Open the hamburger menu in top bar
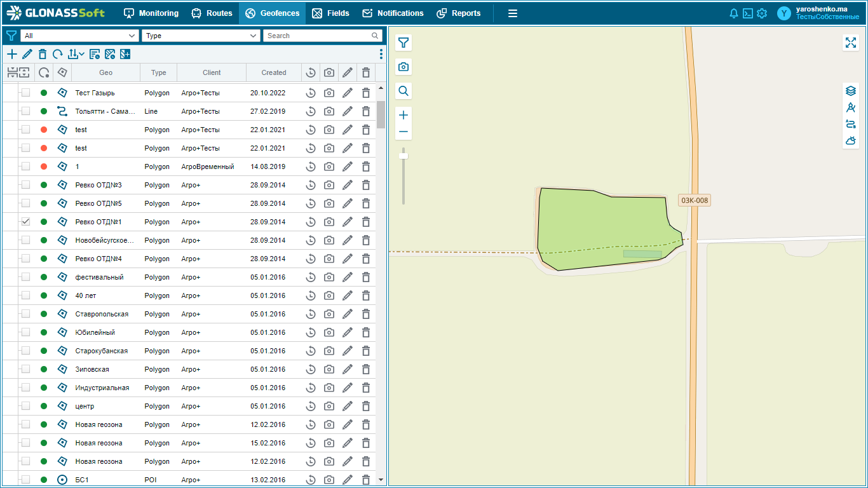 pos(513,13)
